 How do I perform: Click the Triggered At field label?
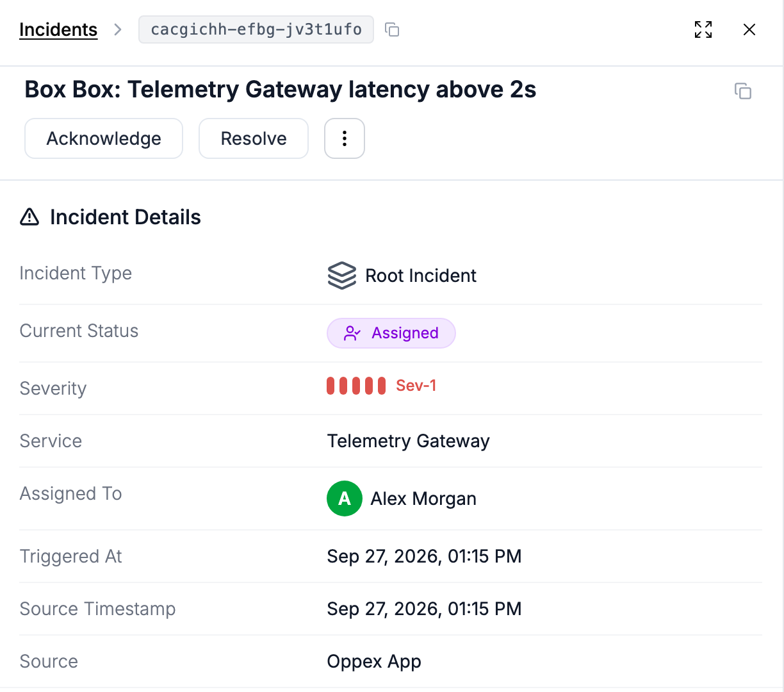click(70, 556)
